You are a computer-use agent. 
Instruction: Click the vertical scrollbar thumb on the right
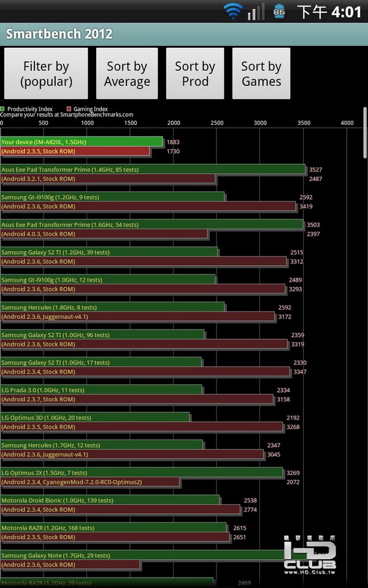click(x=365, y=133)
